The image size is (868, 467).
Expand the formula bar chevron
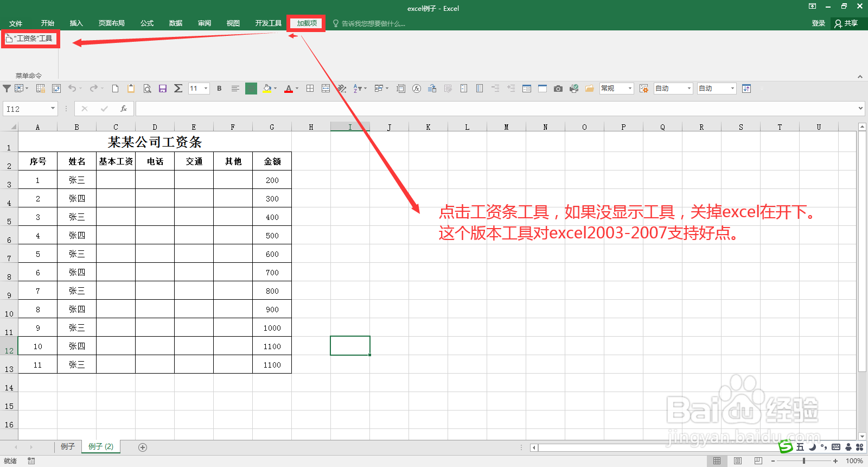tap(860, 109)
